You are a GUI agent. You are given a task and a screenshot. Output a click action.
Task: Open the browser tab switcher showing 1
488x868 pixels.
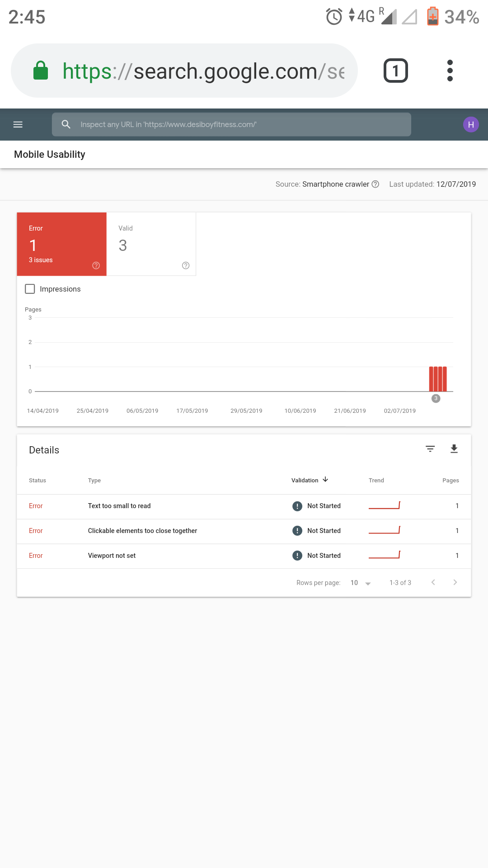coord(396,71)
